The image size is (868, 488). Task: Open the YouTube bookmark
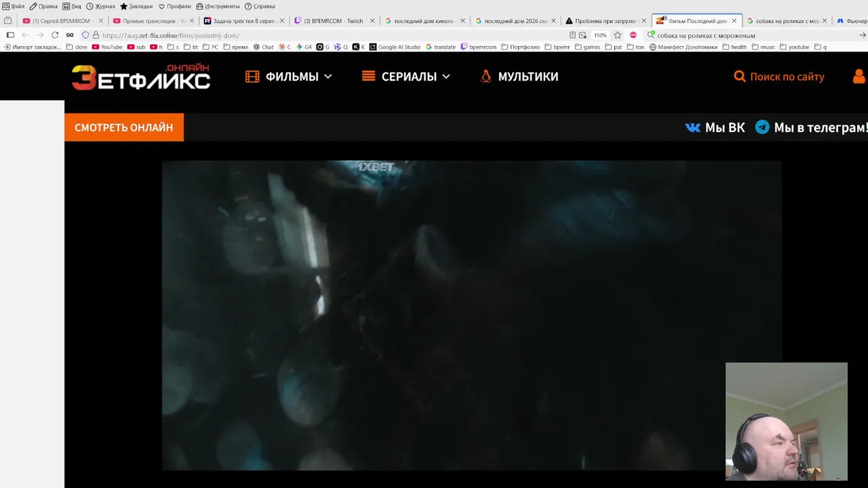(107, 47)
